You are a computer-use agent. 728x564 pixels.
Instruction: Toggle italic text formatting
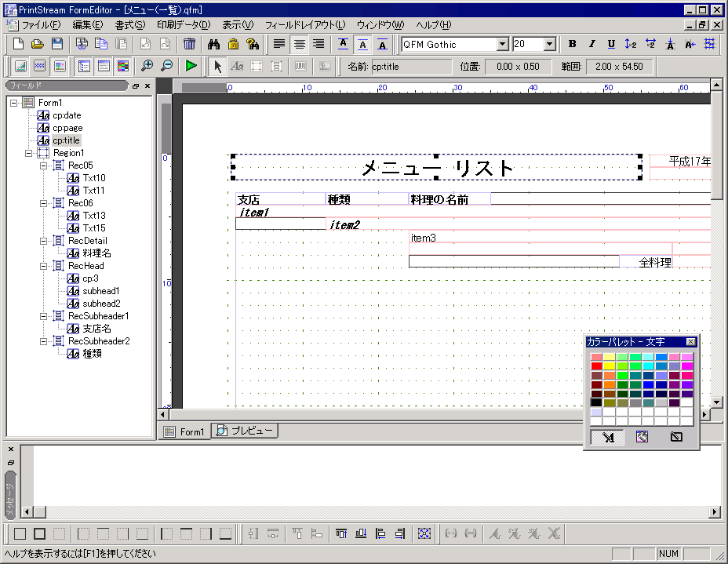pos(591,44)
